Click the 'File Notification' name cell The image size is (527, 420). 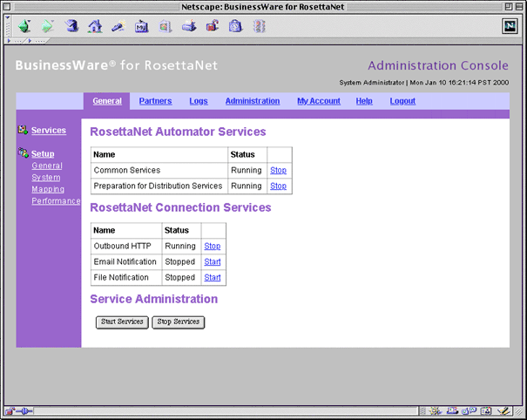click(x=126, y=277)
